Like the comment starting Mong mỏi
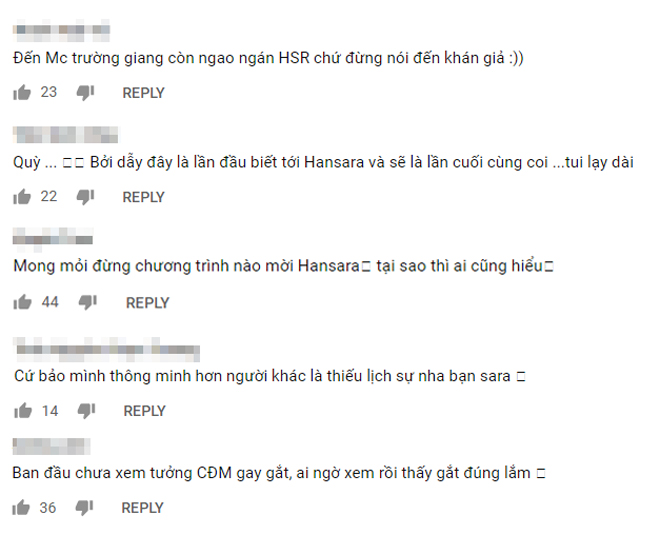This screenshot has height=535, width=660. click(x=22, y=302)
